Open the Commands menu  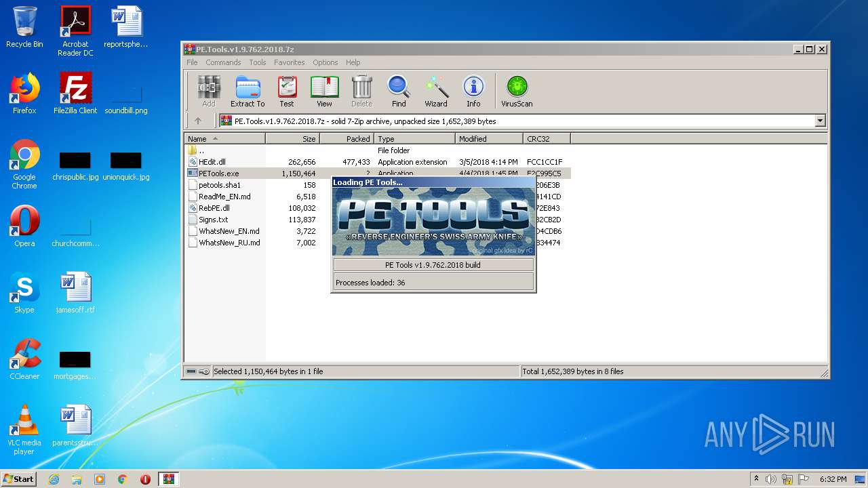coord(223,62)
